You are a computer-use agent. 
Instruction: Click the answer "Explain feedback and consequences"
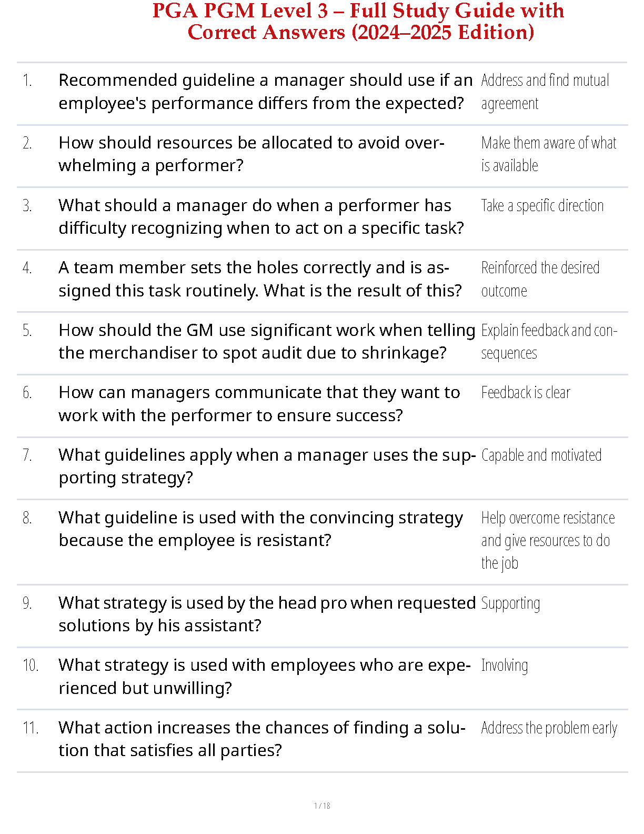(x=549, y=341)
